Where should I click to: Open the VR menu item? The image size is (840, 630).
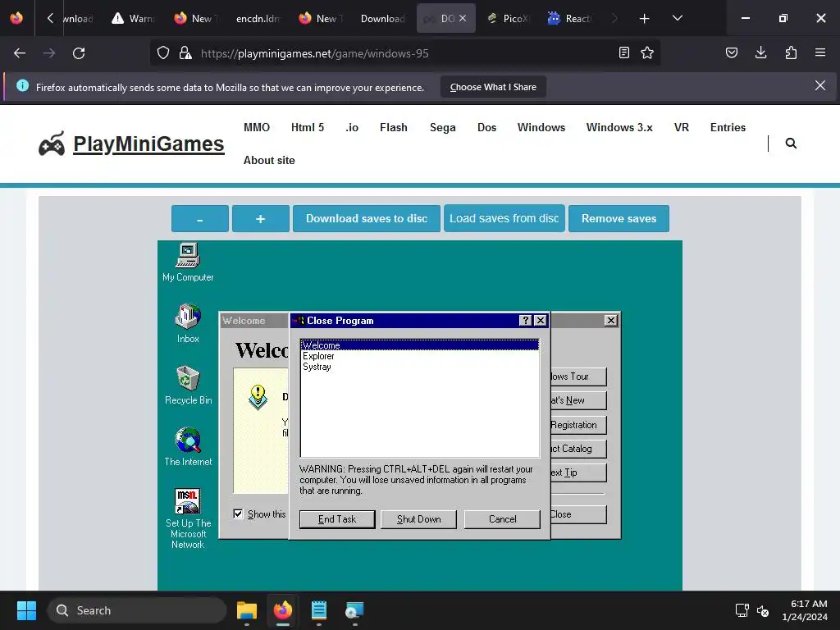tap(682, 127)
